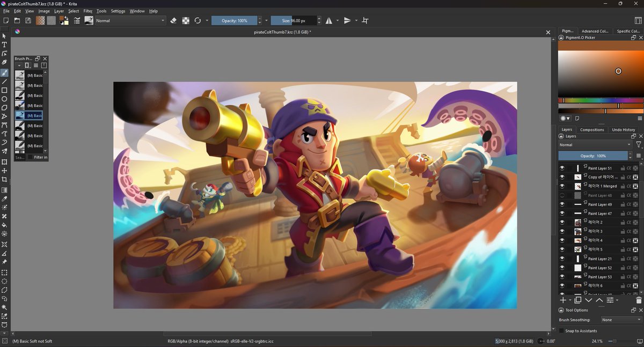The width and height of the screenshot is (644, 347).
Task: Adjust the layer Opacity slider
Action: 594,156
